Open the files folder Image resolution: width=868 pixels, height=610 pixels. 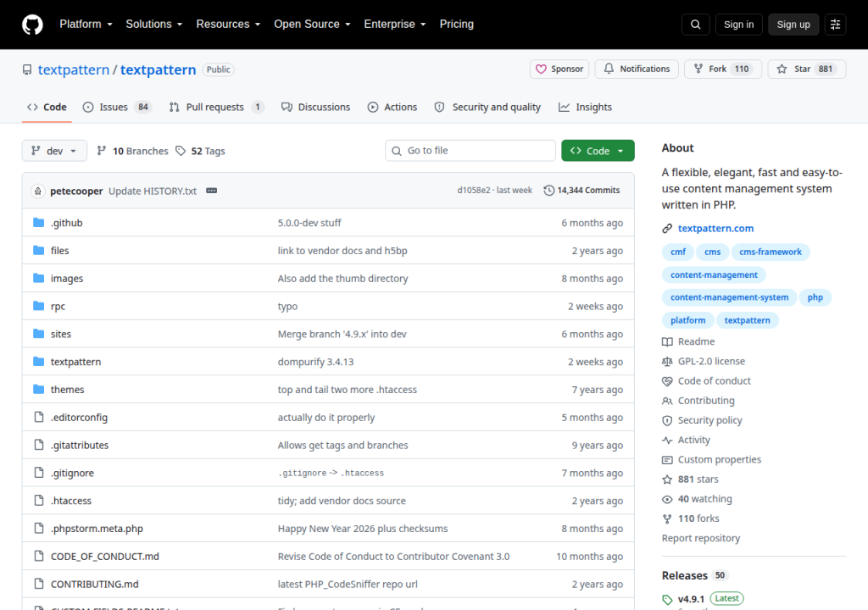60,251
